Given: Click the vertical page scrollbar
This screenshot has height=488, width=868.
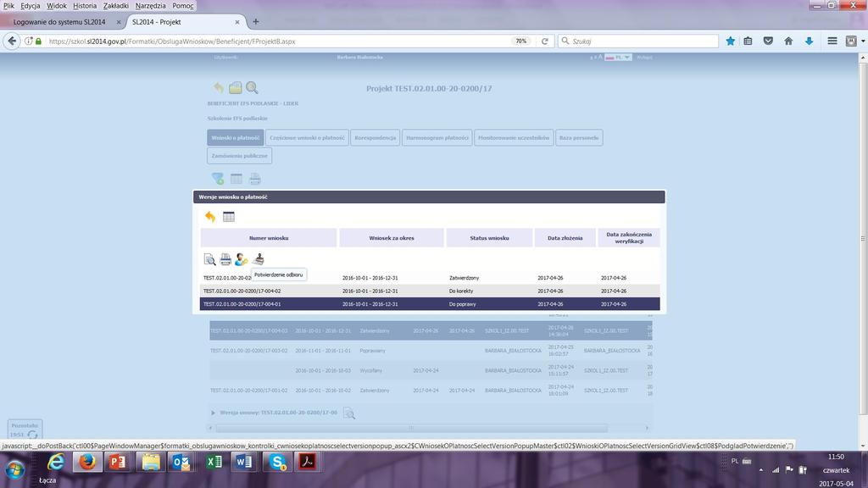Looking at the screenshot, I should pyautogui.click(x=862, y=238).
